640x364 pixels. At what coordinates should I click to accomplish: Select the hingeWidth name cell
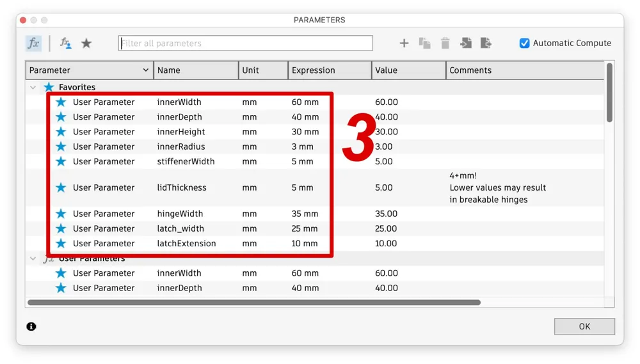pos(180,214)
